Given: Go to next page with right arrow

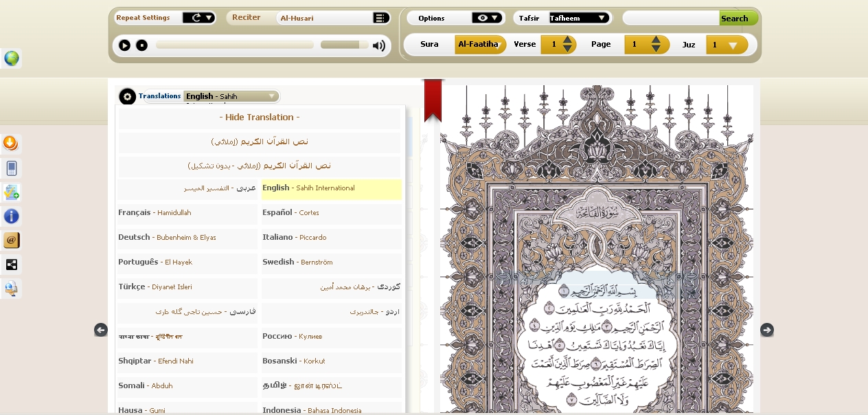Looking at the screenshot, I should pos(767,330).
